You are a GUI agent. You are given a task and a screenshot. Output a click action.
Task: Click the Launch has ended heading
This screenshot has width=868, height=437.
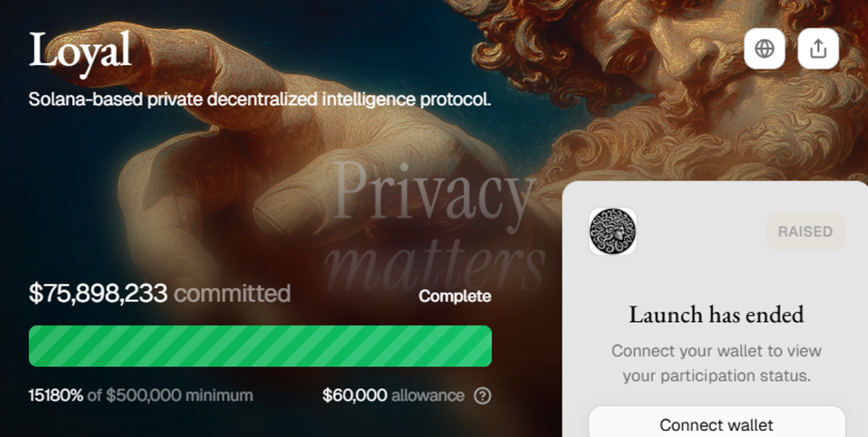(715, 315)
